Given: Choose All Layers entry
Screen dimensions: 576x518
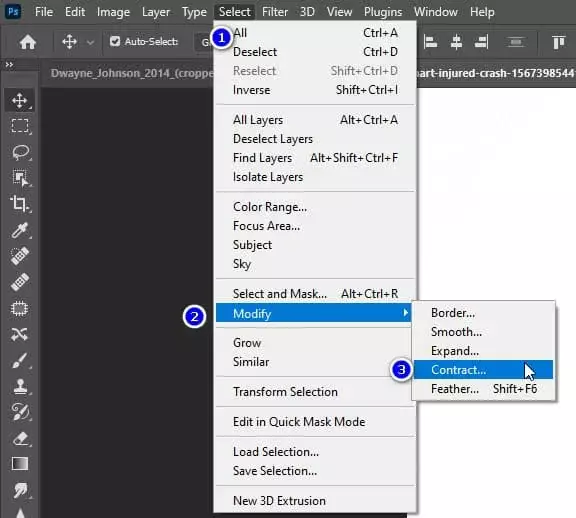Looking at the screenshot, I should pyautogui.click(x=315, y=120).
